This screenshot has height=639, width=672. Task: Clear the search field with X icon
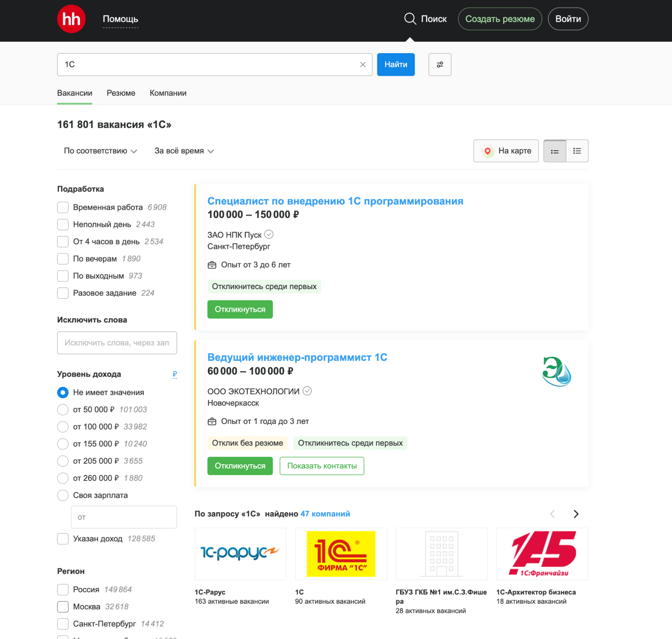tap(362, 65)
